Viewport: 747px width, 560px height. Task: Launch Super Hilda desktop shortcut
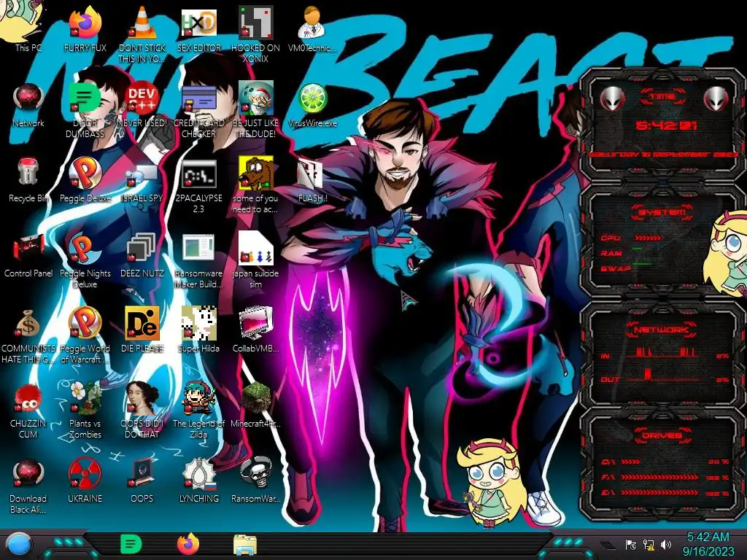[x=198, y=330]
